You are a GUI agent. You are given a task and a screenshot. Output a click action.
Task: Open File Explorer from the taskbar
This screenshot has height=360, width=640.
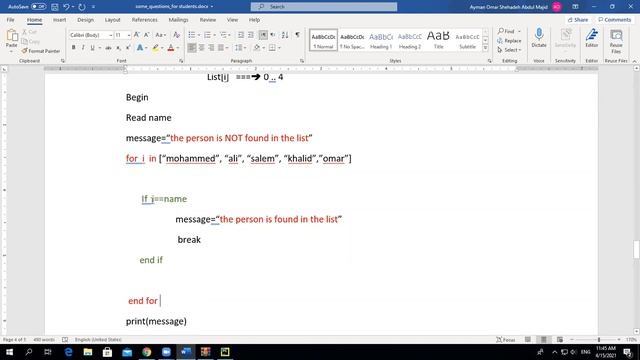(88, 352)
